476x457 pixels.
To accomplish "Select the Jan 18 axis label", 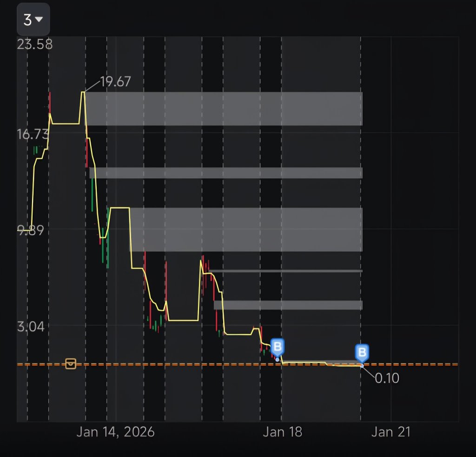I will pos(283,431).
